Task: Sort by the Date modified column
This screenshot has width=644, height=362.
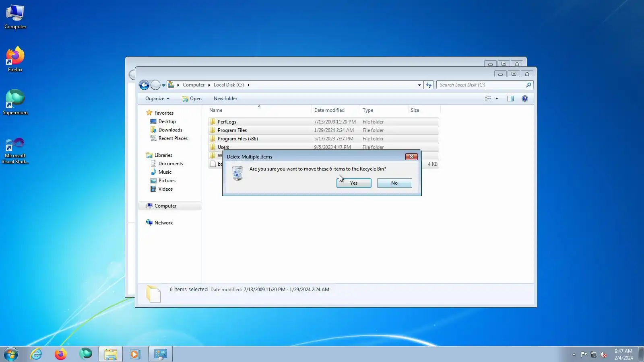Action: click(x=335, y=110)
